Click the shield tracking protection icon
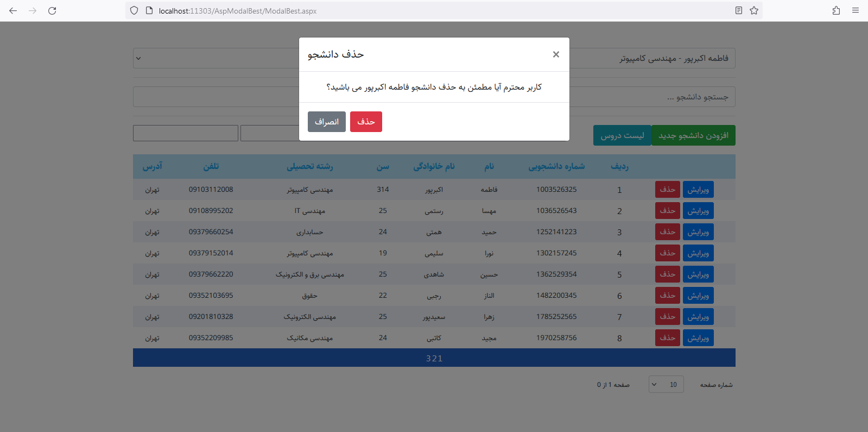Image resolution: width=868 pixels, height=432 pixels. (134, 11)
